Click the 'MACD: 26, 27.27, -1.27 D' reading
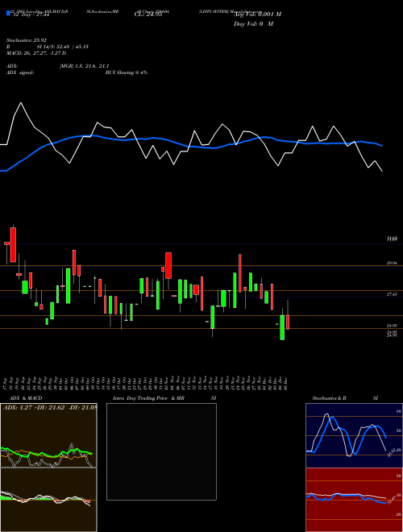 click(x=36, y=53)
